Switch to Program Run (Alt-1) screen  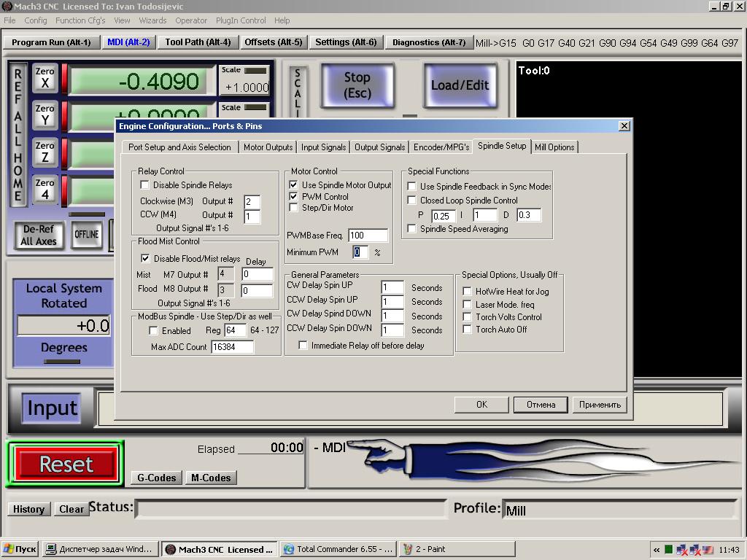click(x=52, y=42)
